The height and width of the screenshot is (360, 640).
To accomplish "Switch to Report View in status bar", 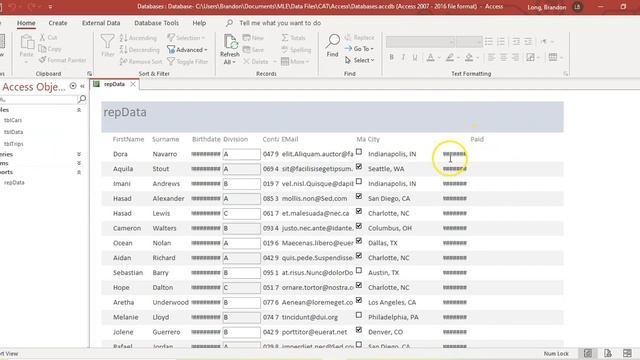I will tap(588, 353).
